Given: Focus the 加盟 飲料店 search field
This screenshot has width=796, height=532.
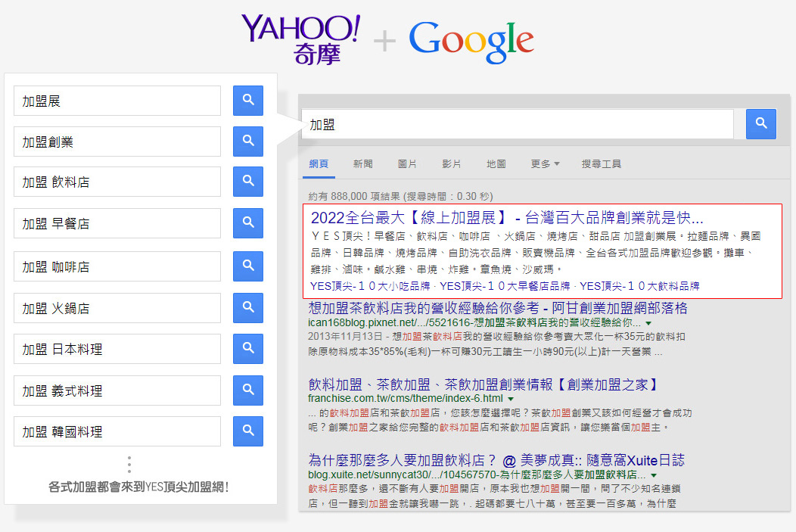Looking at the screenshot, I should pyautogui.click(x=117, y=181).
